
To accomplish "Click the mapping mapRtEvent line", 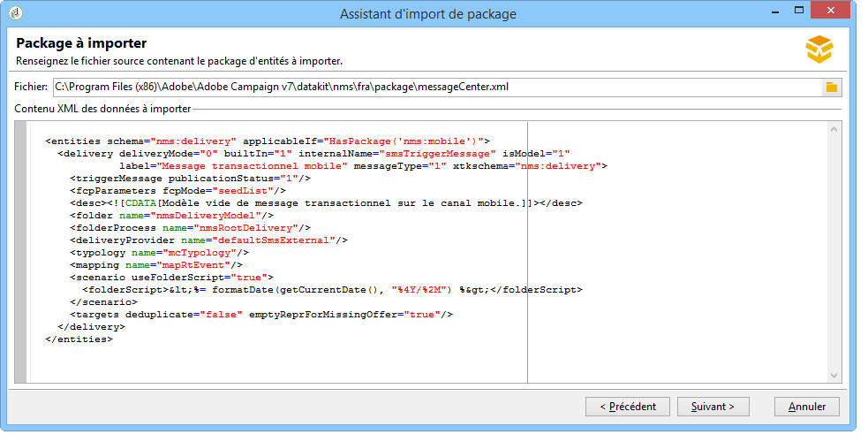I will click(x=156, y=264).
